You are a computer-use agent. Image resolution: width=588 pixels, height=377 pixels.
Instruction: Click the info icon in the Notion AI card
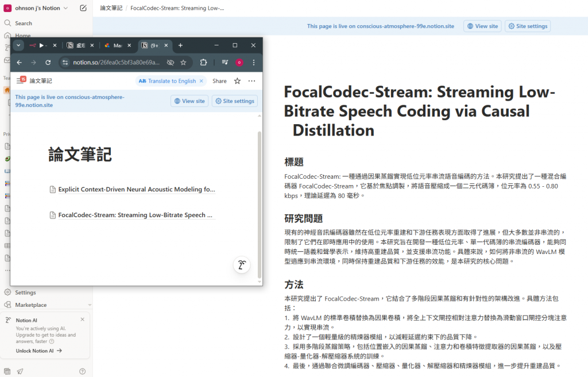[x=52, y=341]
